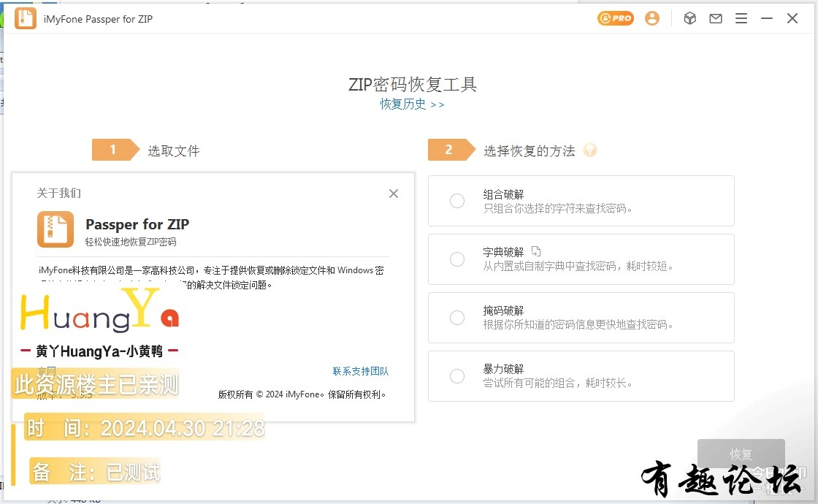818x504 pixels.
Task: Click the 版权所有 © 2024 iMyFone copyright text
Action: pos(302,394)
